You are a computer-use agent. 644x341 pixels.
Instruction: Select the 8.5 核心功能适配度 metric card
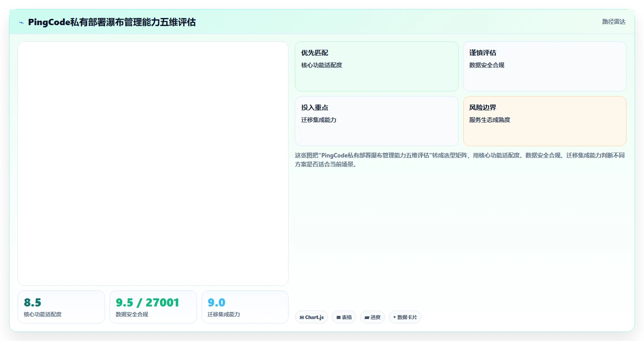pyautogui.click(x=61, y=307)
